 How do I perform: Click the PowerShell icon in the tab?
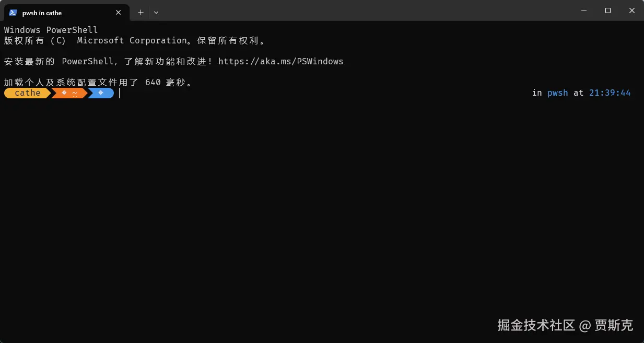coord(13,13)
